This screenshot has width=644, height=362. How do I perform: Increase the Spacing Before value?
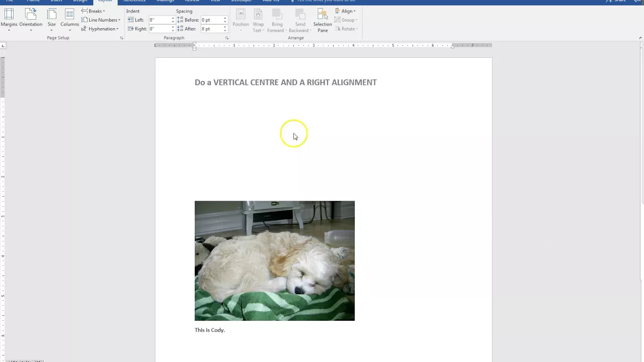pos(225,18)
